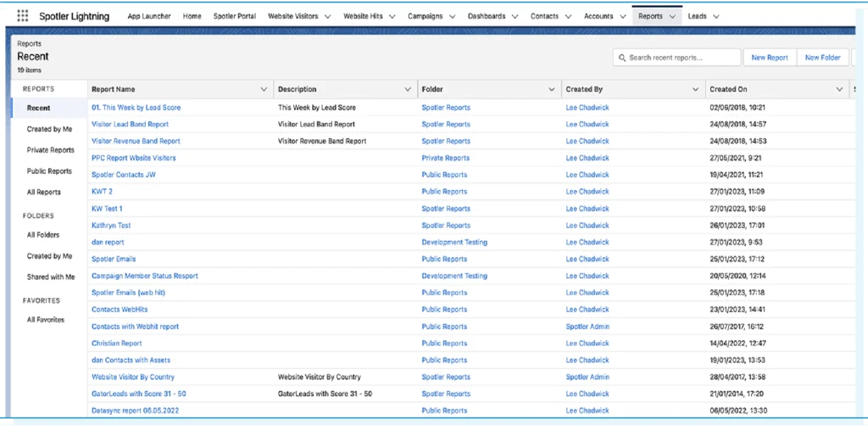
Task: Open the Spotler Portal tab
Action: pyautogui.click(x=235, y=16)
